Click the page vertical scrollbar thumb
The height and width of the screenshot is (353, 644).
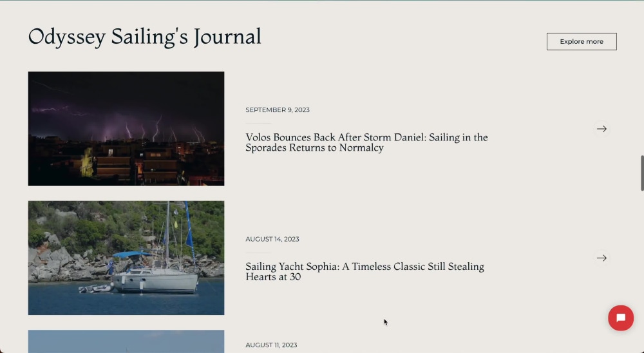(x=642, y=173)
